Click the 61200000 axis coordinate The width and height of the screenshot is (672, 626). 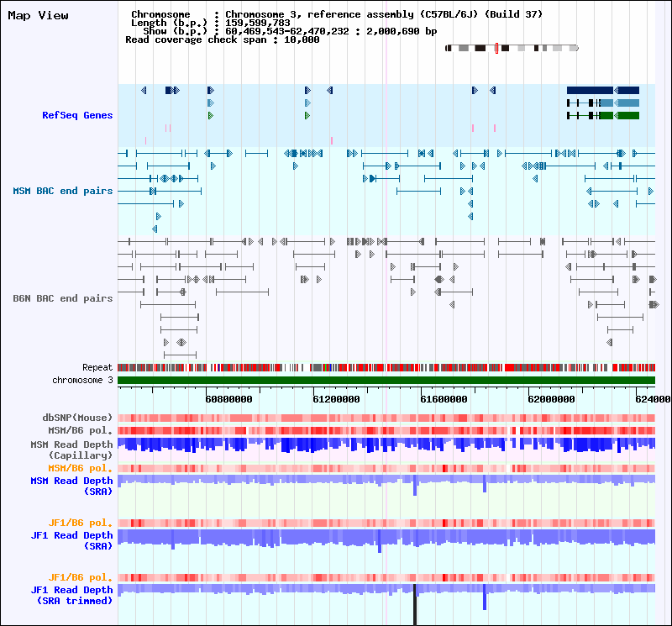(337, 399)
